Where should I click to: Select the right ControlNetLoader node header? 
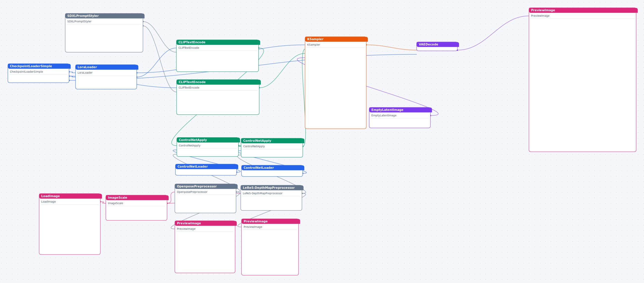272,168
